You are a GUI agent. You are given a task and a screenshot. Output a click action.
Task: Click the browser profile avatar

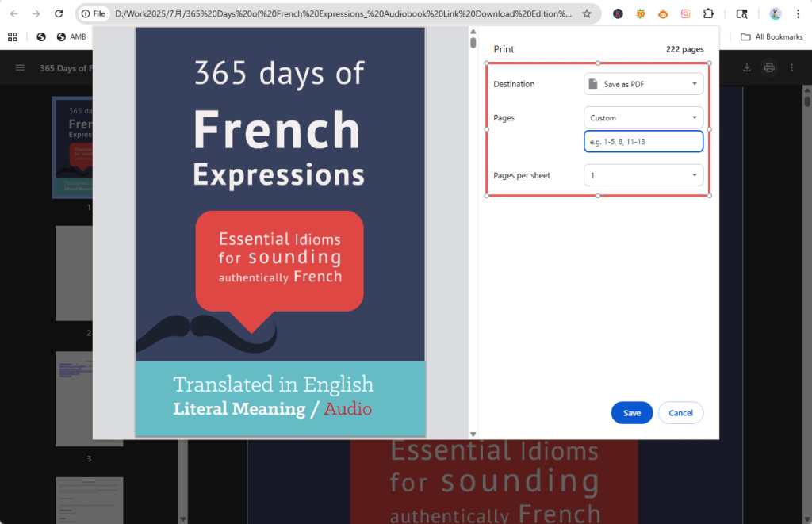tap(775, 13)
